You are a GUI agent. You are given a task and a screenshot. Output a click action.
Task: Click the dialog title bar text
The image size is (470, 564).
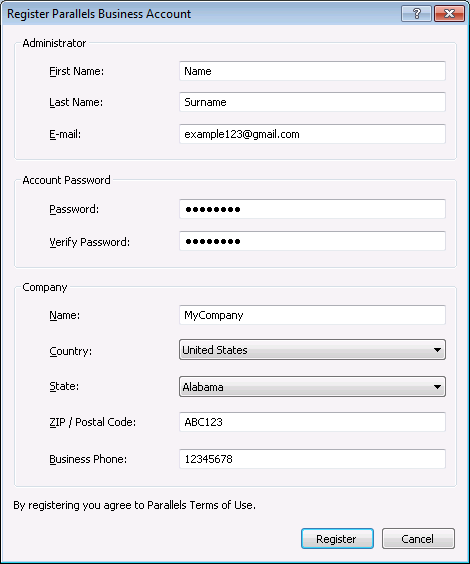pos(99,14)
